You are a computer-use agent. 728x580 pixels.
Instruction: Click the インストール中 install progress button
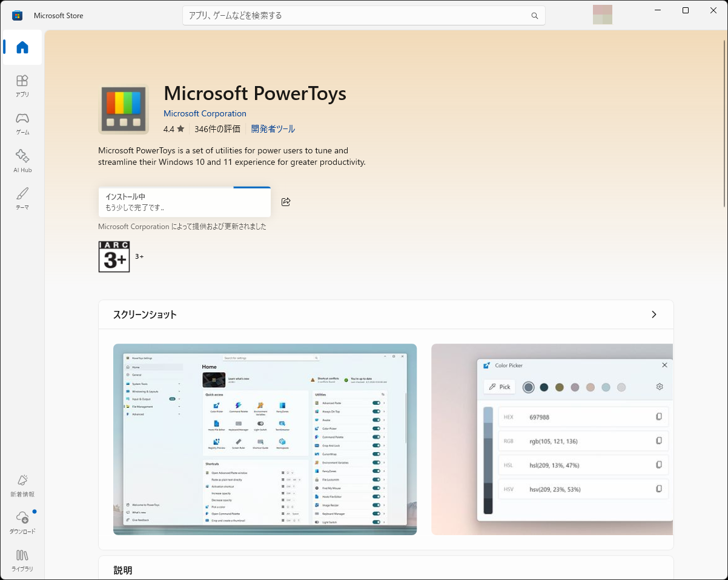(x=185, y=202)
